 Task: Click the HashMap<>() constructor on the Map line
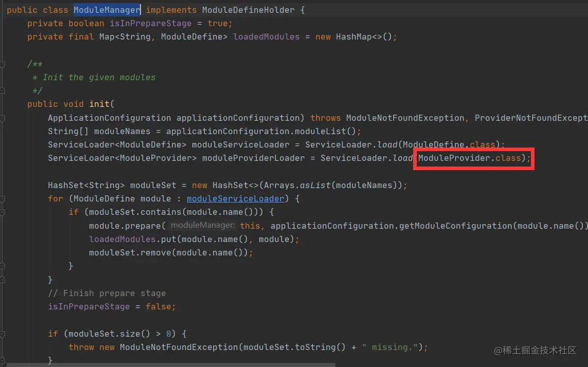(363, 36)
